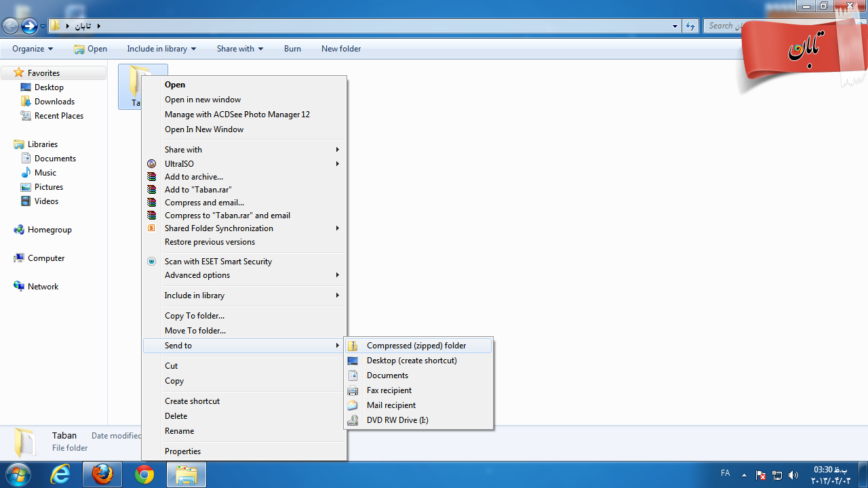The width and height of the screenshot is (868, 488).
Task: Expand the Advanced options submenu arrow
Action: pyautogui.click(x=337, y=275)
